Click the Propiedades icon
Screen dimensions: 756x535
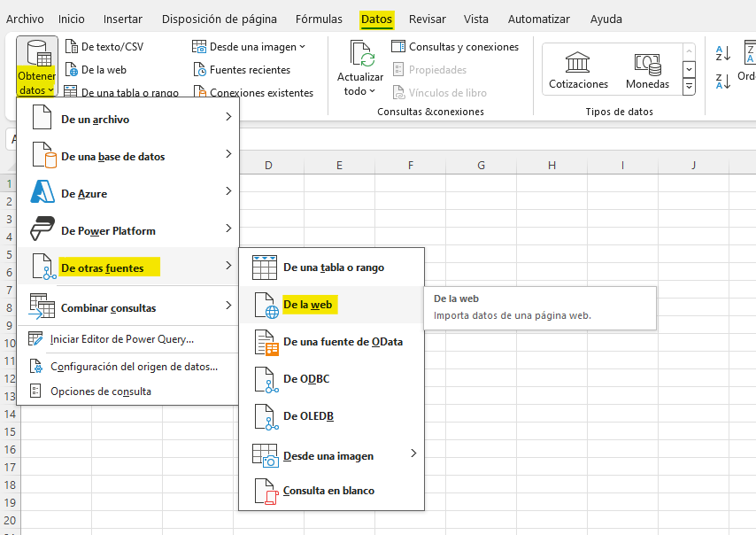(x=398, y=69)
